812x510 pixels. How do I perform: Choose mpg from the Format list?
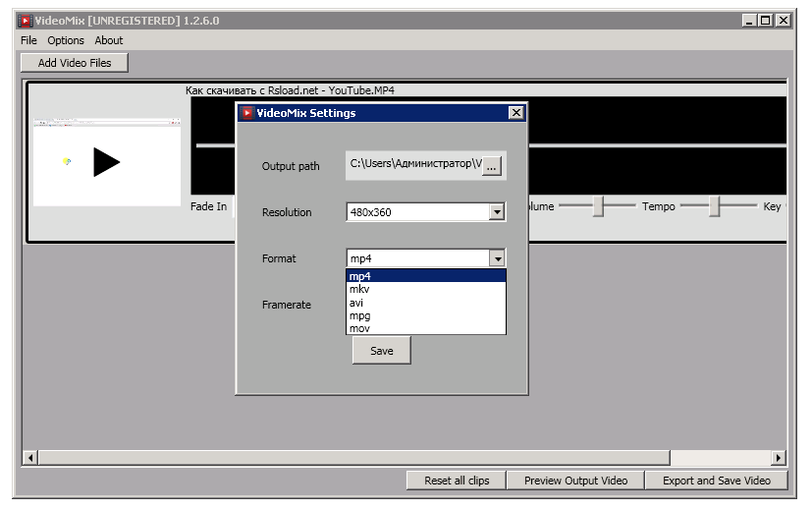[426, 315]
